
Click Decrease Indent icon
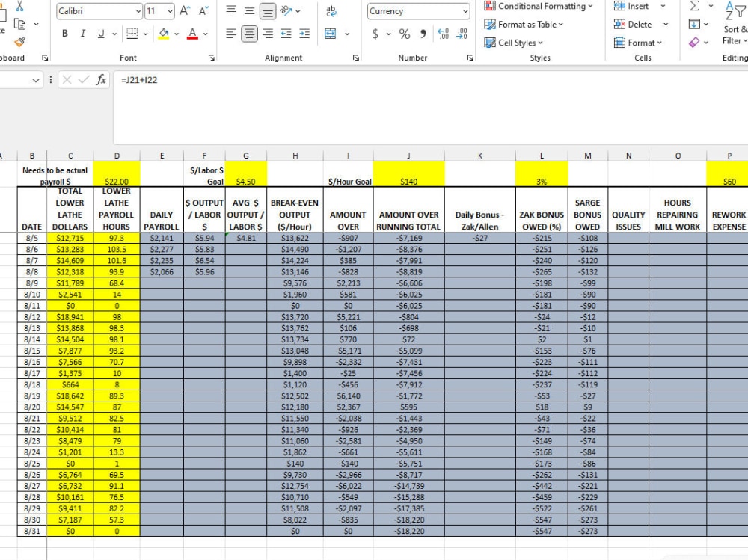point(286,34)
